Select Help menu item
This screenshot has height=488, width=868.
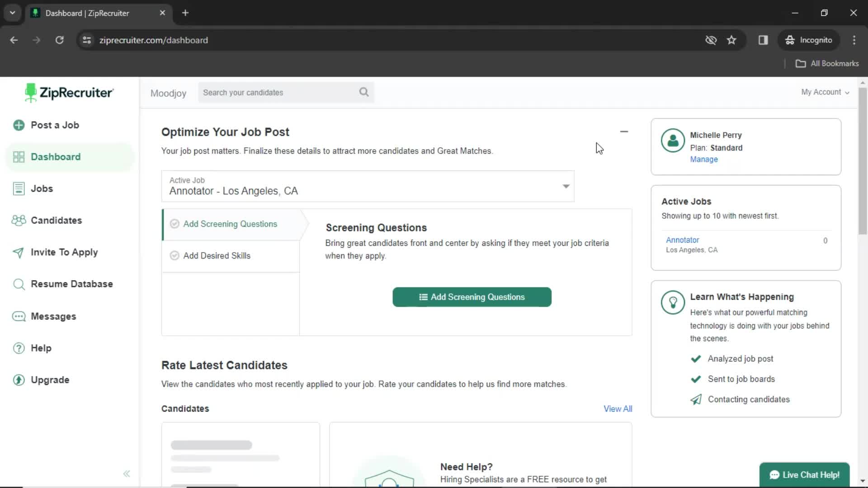click(41, 348)
